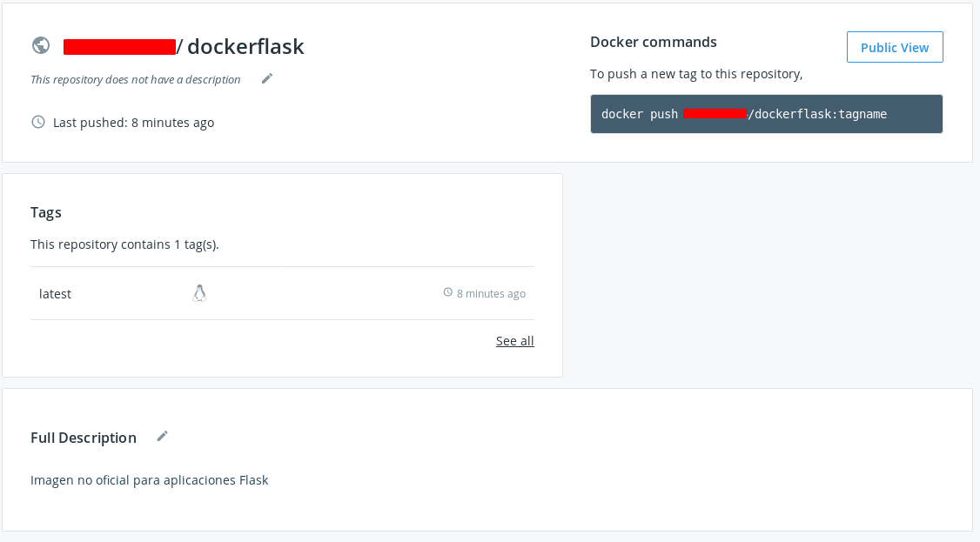The width and height of the screenshot is (980, 542).
Task: Click the 8 minutes ago tag timestamp
Action: 491,294
